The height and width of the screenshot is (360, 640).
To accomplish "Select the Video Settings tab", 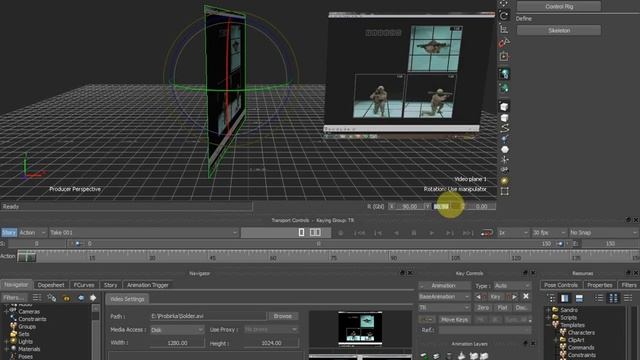I will pos(127,299).
